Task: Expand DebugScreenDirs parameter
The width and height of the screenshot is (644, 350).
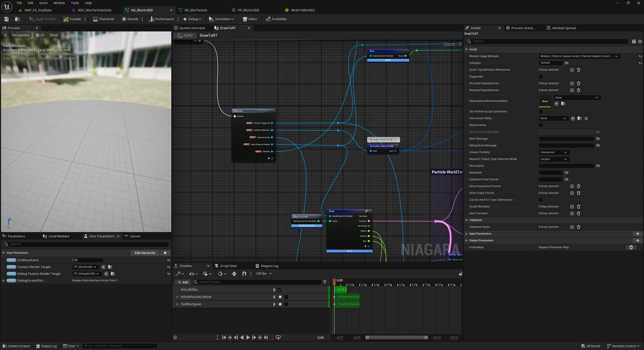Action: (x=4, y=281)
